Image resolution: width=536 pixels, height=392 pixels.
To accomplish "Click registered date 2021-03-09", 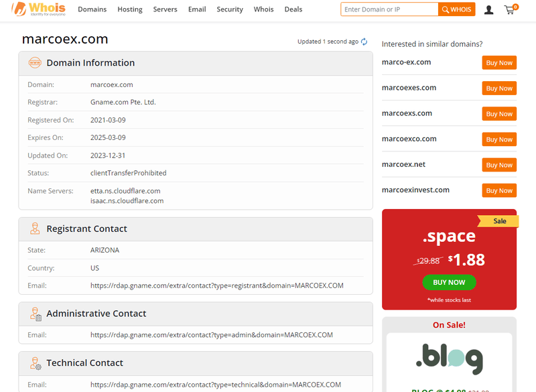I will (x=108, y=121).
